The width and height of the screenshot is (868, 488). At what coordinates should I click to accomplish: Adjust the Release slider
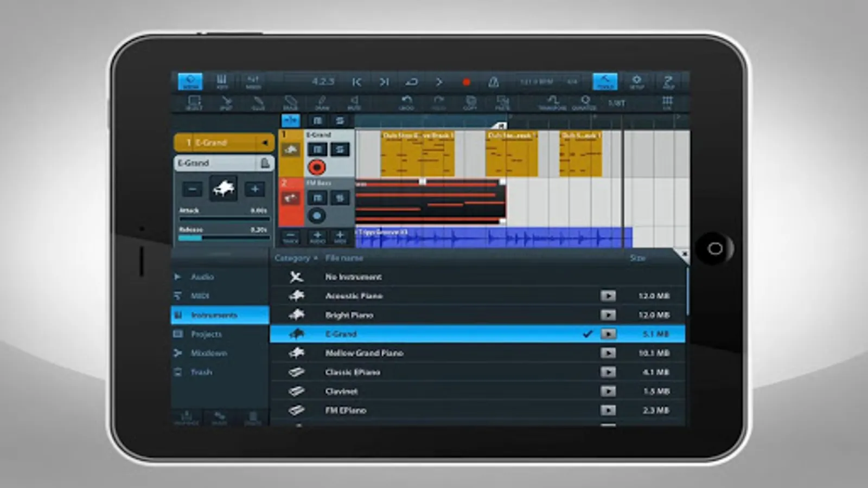[224, 237]
